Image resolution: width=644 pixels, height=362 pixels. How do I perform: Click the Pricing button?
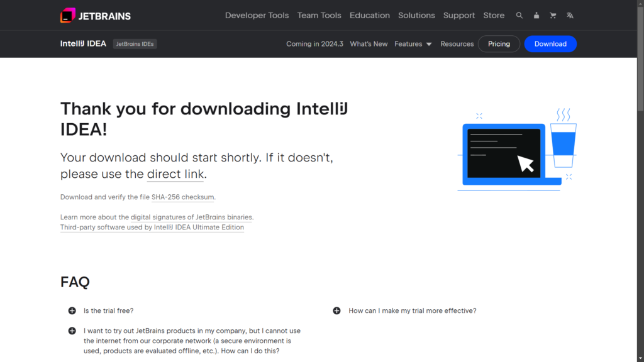click(x=499, y=44)
